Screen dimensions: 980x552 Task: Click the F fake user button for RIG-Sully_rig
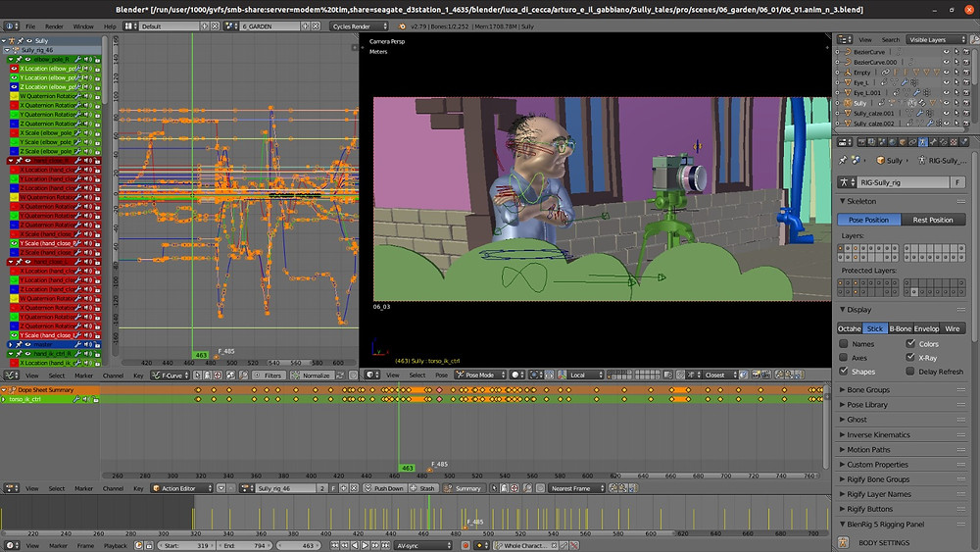(x=957, y=182)
